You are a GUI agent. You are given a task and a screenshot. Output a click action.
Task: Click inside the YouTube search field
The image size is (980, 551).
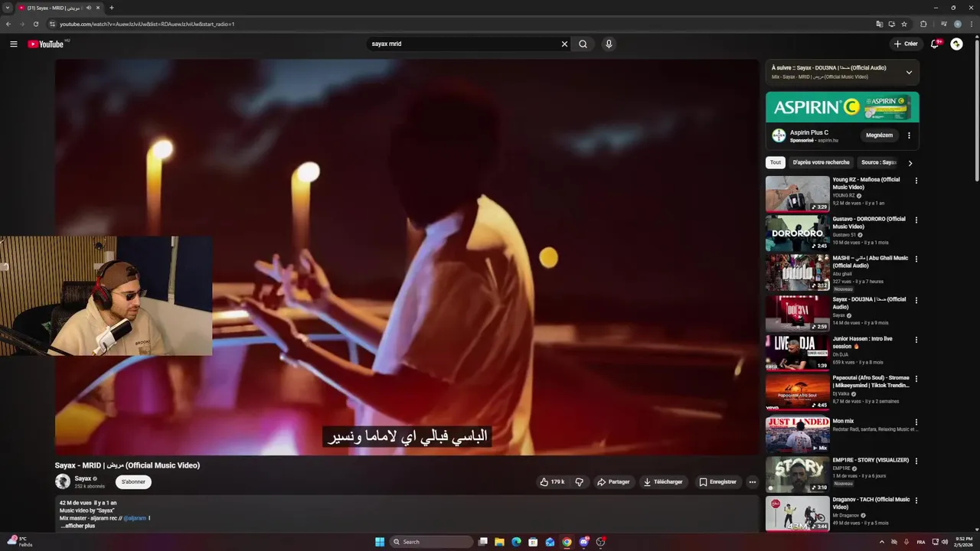pos(464,44)
